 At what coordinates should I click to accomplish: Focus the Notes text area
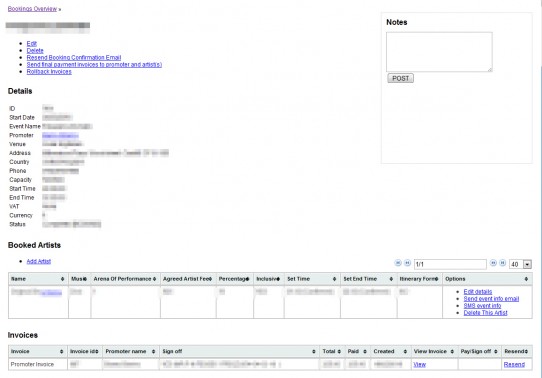[x=439, y=52]
